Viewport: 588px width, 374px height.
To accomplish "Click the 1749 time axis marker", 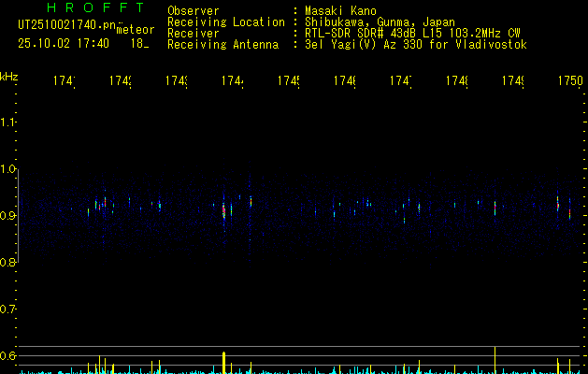I will click(513, 81).
